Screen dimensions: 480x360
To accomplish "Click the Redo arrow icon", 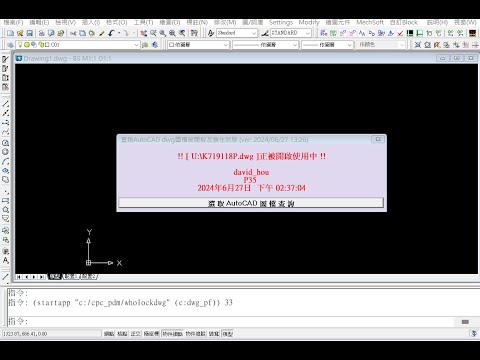I will 126,33.
